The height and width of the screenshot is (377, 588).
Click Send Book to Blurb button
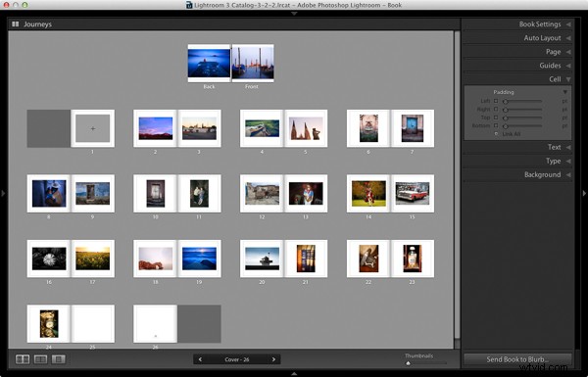[x=517, y=359]
